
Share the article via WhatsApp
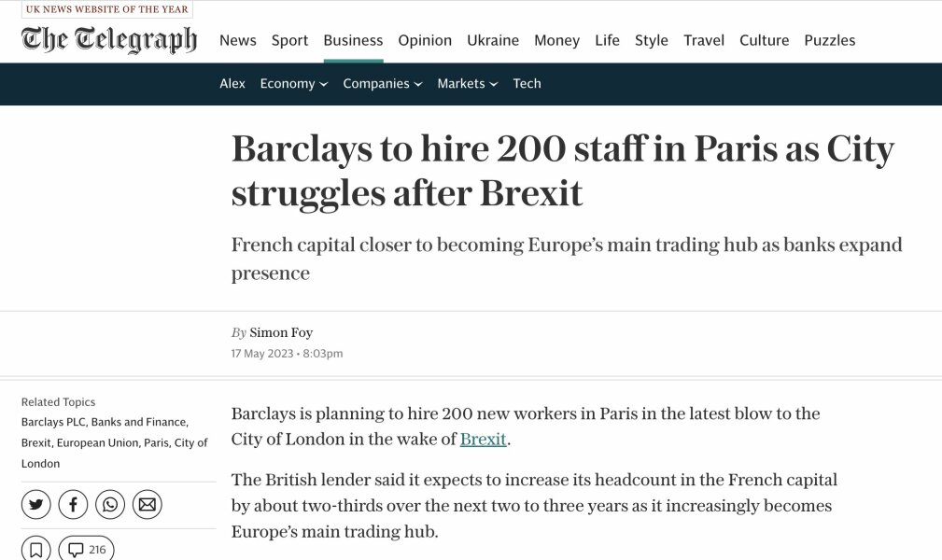[x=110, y=503]
